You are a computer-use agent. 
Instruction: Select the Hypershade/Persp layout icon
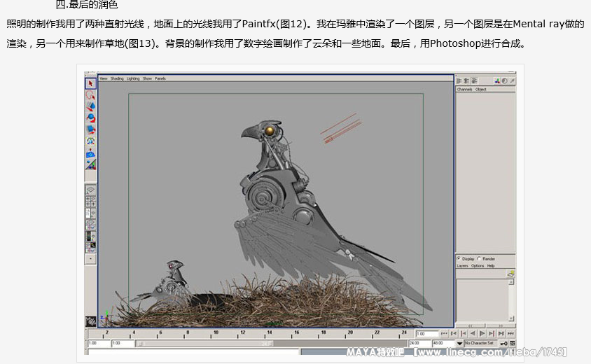pos(90,237)
